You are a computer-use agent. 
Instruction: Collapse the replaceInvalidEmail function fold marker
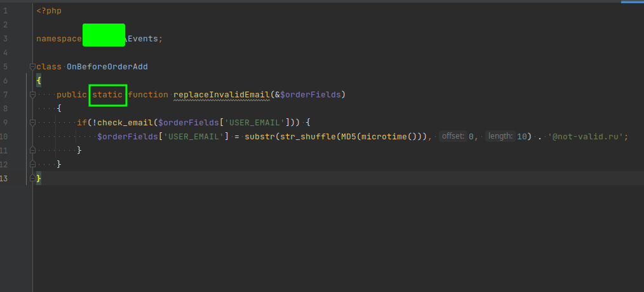click(32, 95)
